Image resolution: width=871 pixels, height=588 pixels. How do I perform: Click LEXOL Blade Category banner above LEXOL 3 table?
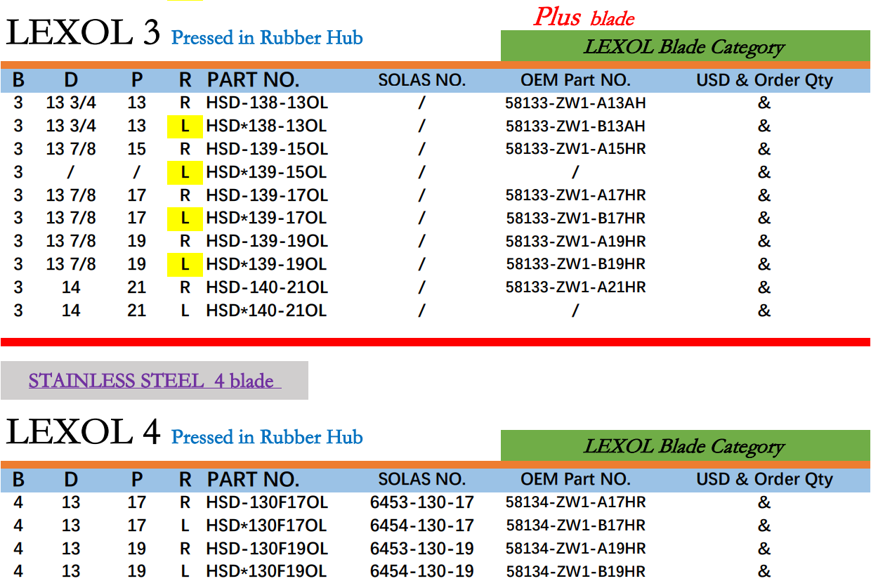click(685, 46)
